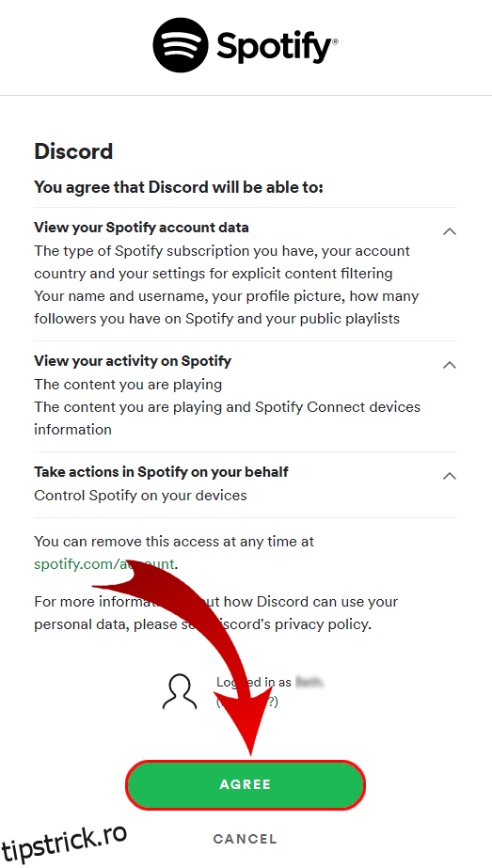Click the round Spotify logo icon
Image resolution: width=492 pixels, height=868 pixels.
point(180,45)
